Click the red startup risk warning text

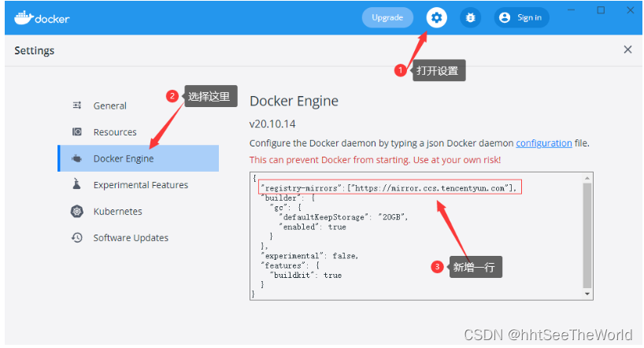click(375, 160)
